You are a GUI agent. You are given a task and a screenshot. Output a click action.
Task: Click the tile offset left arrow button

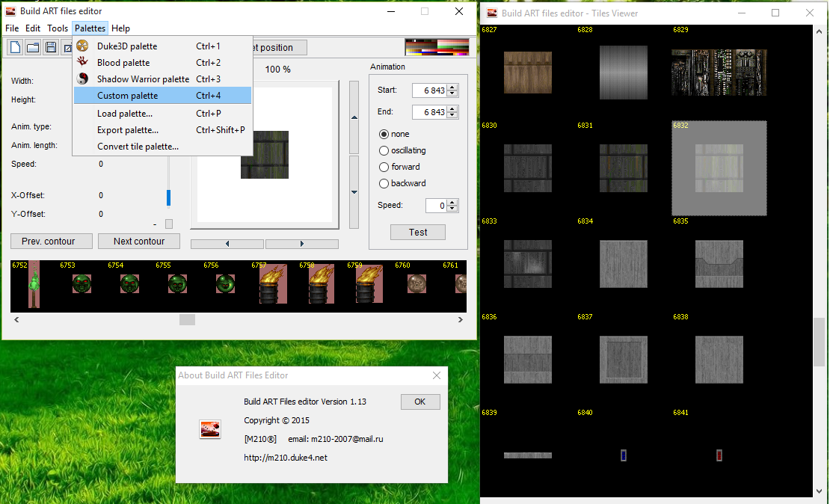[227, 244]
